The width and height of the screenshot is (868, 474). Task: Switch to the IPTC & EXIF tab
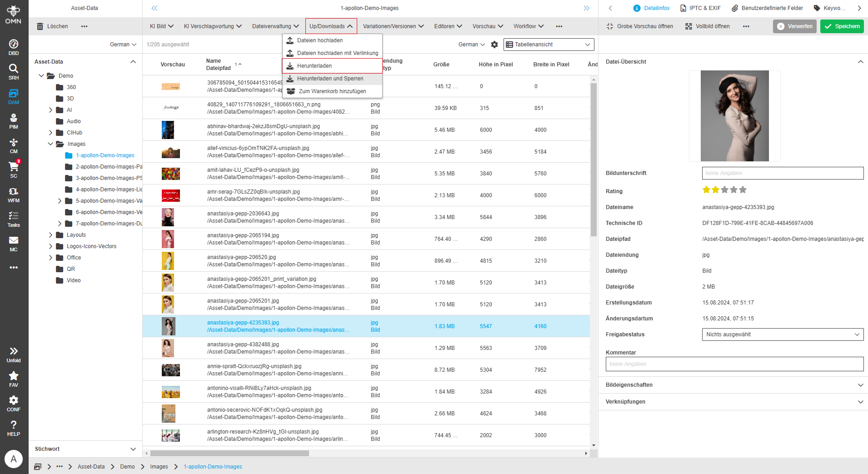point(700,8)
